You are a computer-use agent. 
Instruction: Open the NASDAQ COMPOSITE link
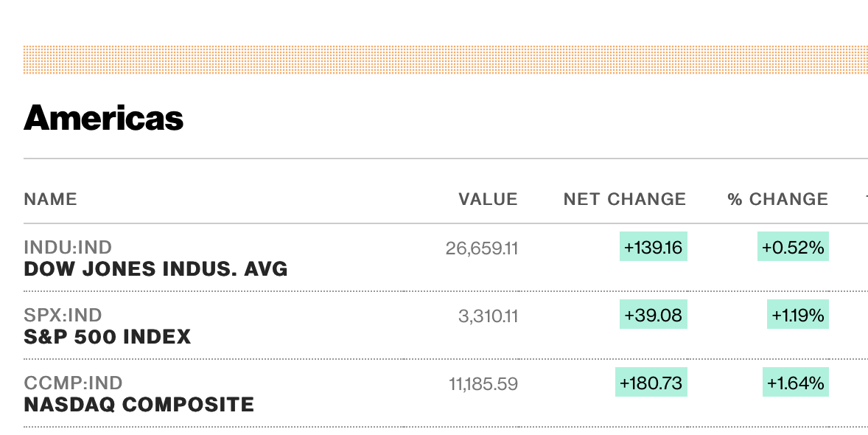pyautogui.click(x=139, y=405)
